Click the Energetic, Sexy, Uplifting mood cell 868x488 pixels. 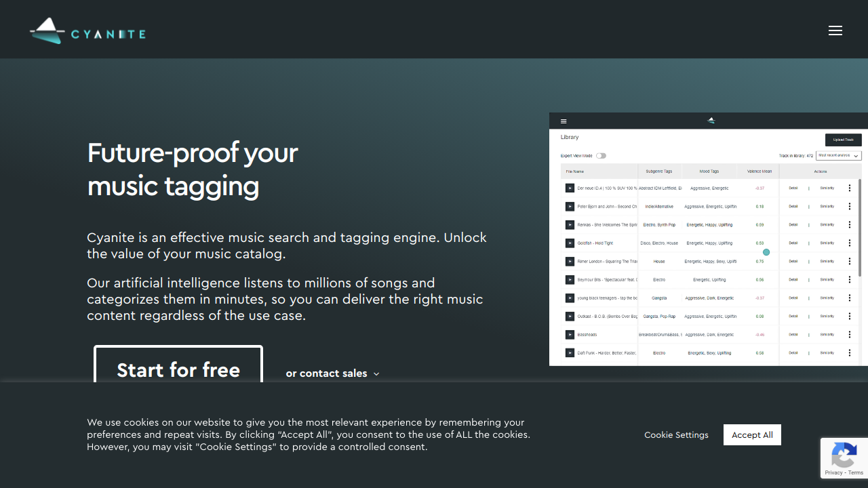709,352
